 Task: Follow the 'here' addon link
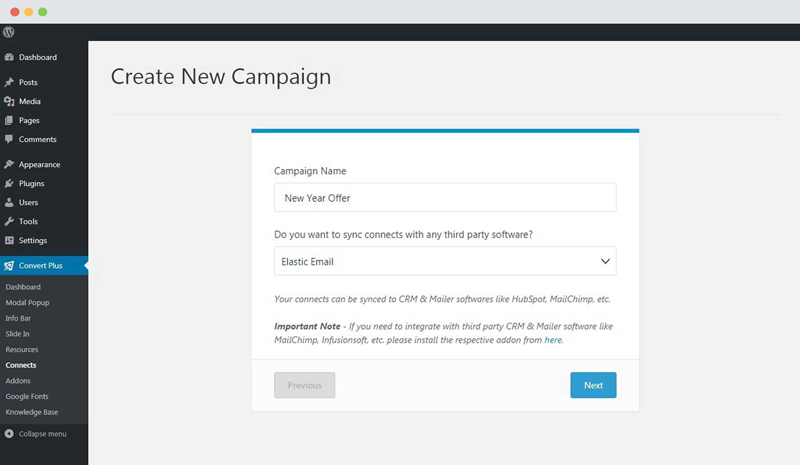553,340
